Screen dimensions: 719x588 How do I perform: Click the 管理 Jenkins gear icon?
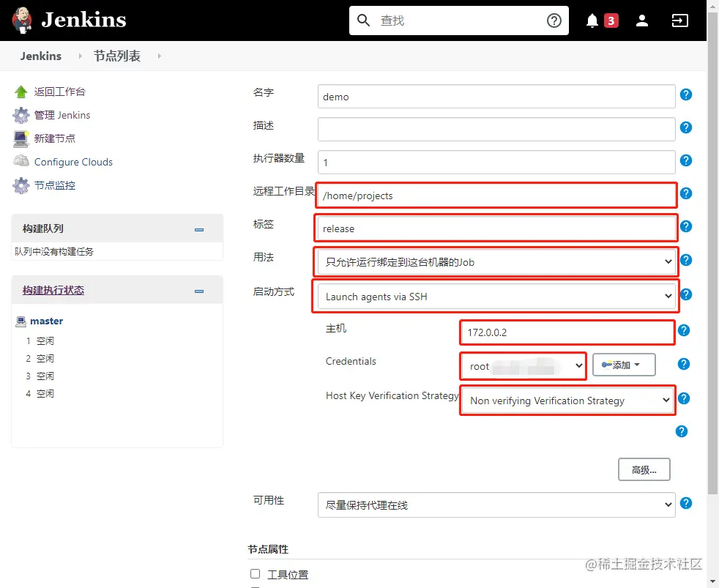click(x=21, y=115)
